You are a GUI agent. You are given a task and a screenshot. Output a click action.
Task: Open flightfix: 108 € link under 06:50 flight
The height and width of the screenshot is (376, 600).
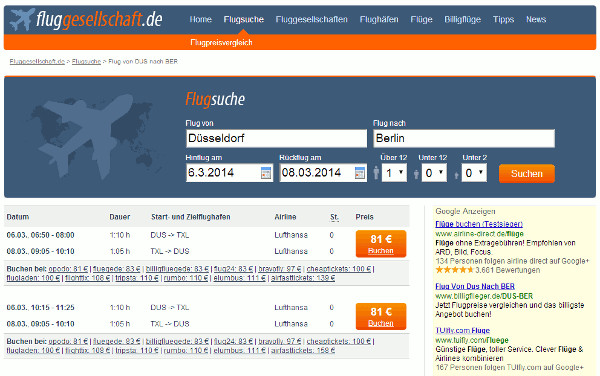(88, 278)
